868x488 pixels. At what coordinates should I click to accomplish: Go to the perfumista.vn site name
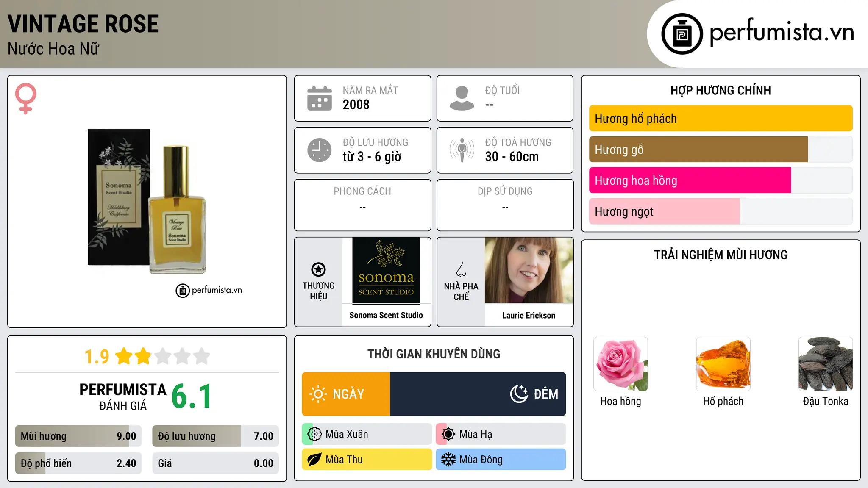782,32
